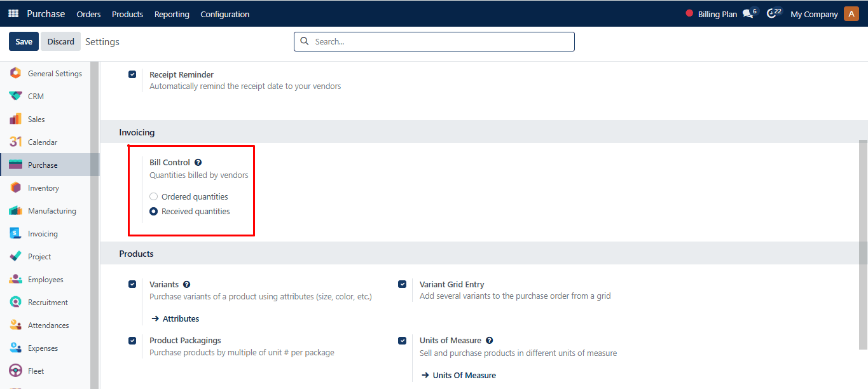Click the CRM icon in sidebar
The height and width of the screenshot is (389, 868).
pos(16,96)
